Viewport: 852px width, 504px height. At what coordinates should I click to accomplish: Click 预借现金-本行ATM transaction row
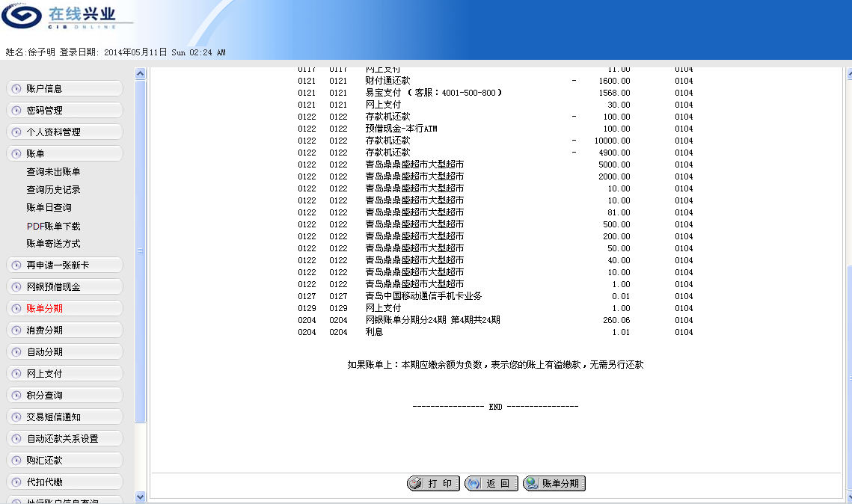[x=495, y=129]
